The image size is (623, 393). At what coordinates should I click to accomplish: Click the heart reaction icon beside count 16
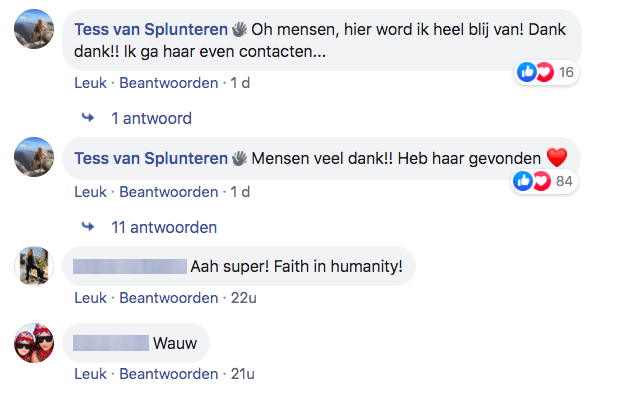tap(545, 72)
